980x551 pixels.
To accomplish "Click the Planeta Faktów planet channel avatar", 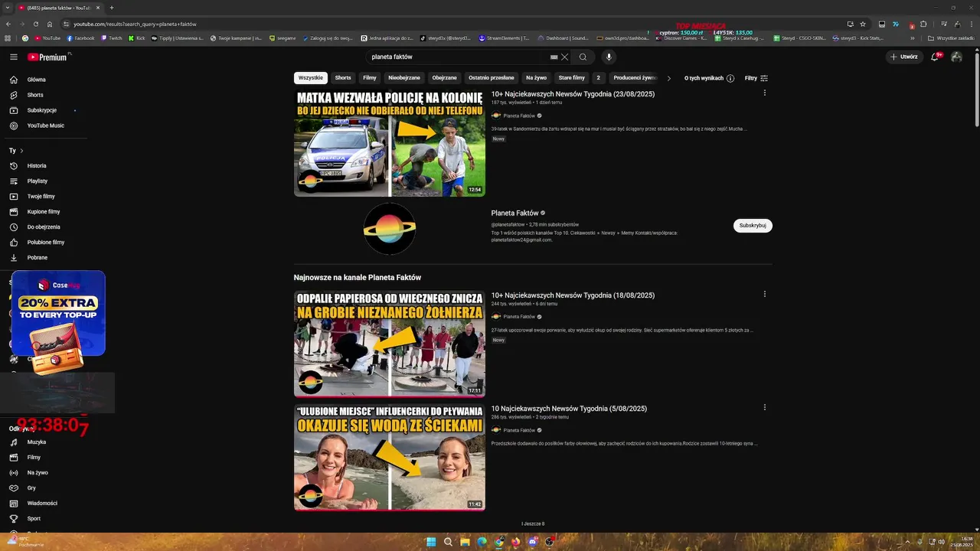I will 390,228.
